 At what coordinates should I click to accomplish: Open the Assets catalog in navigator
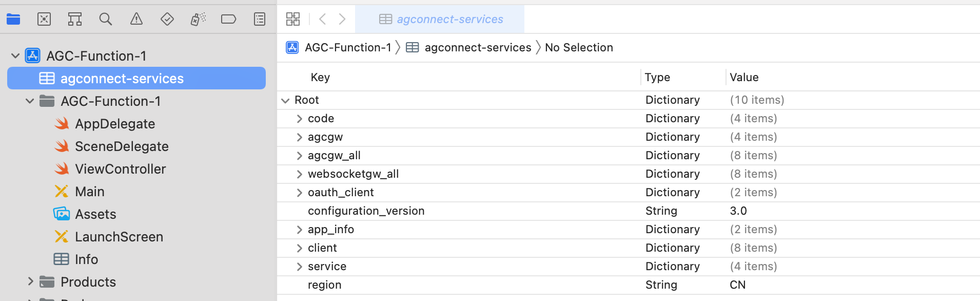tap(95, 214)
